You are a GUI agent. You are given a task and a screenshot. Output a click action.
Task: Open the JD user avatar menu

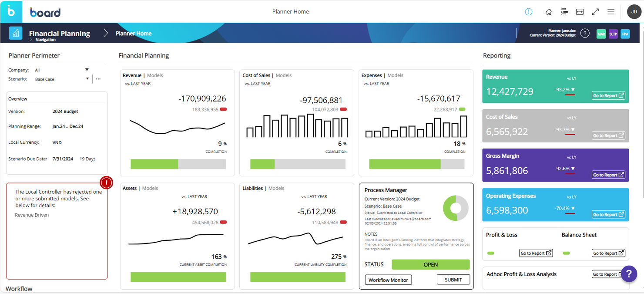point(634,12)
